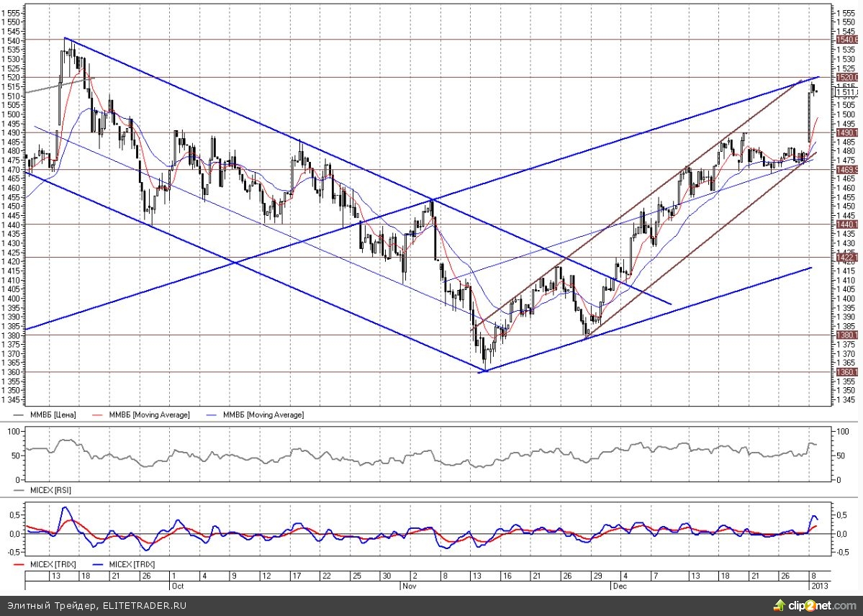Click the 1360.1 support level label
Image resolution: width=863 pixels, height=616 pixels.
click(x=846, y=372)
